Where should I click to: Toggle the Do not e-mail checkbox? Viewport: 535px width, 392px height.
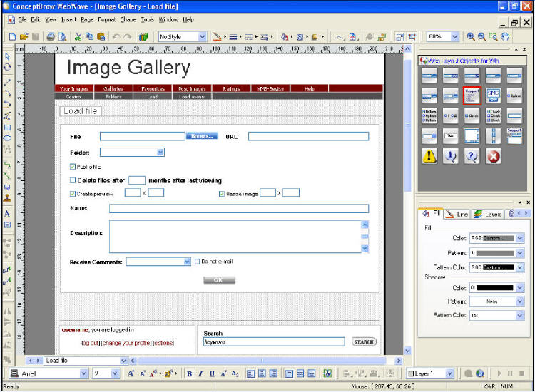[x=197, y=262]
